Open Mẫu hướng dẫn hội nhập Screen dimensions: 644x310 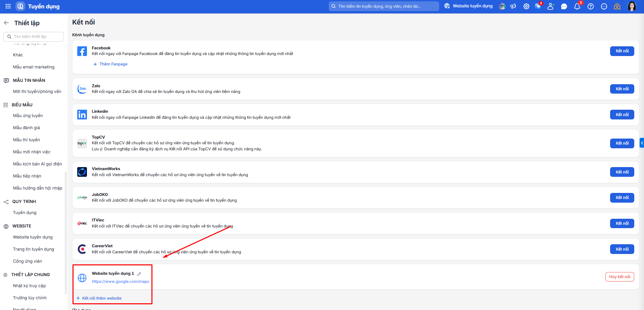pos(38,188)
